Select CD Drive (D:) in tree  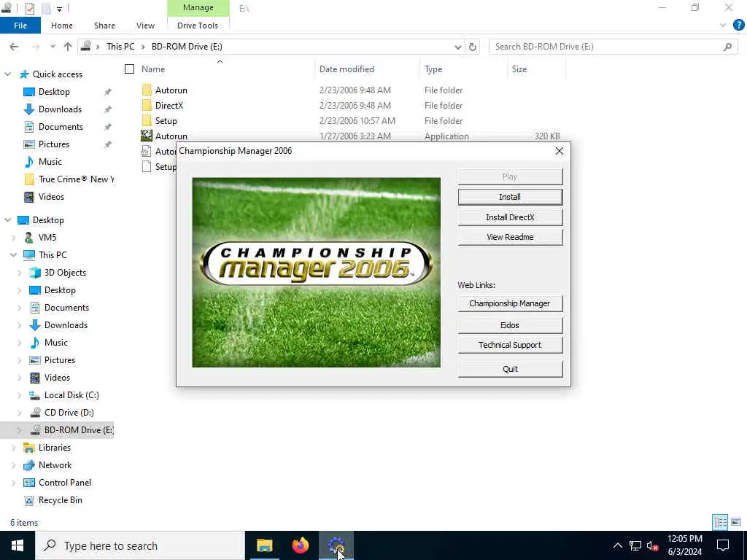point(69,413)
